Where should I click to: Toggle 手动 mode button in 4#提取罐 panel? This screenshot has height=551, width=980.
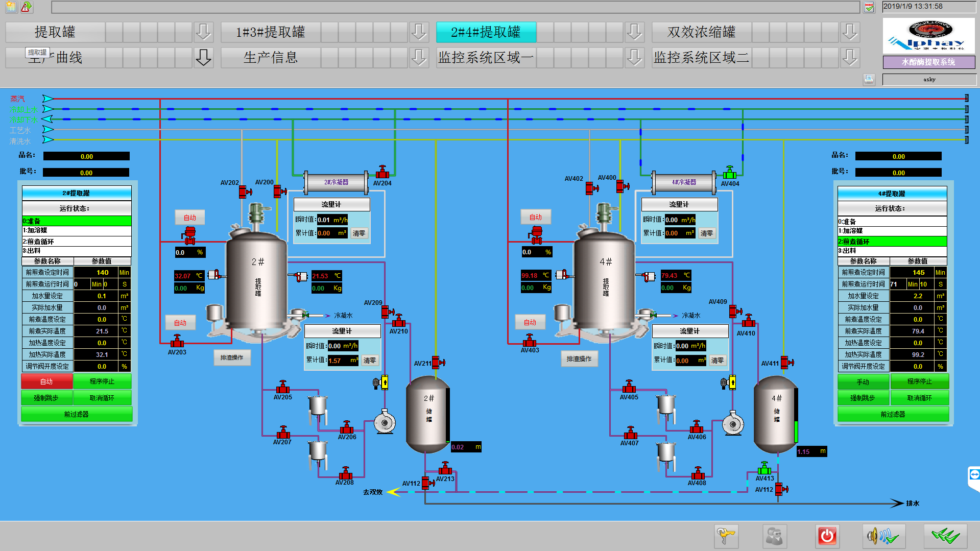[863, 382]
